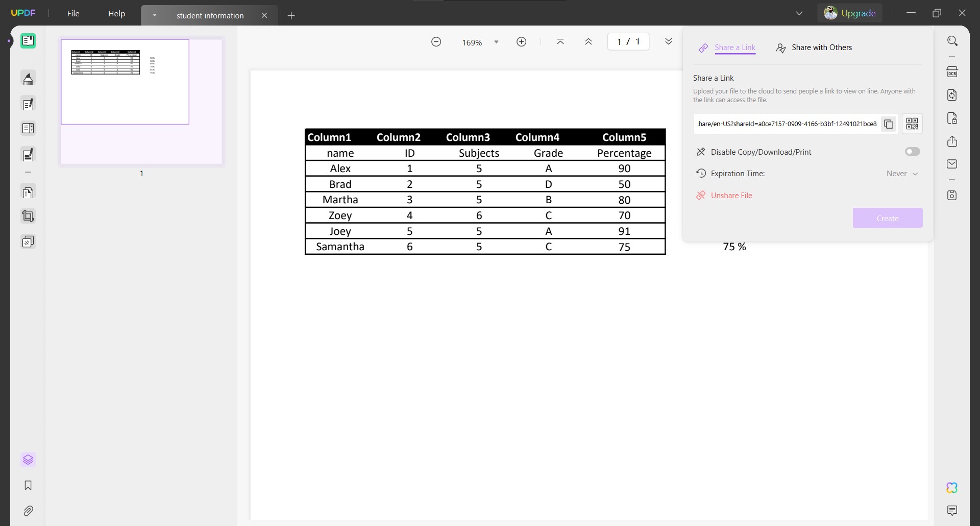Switch to Share a Link tab
This screenshot has height=526, width=980.
click(727, 47)
